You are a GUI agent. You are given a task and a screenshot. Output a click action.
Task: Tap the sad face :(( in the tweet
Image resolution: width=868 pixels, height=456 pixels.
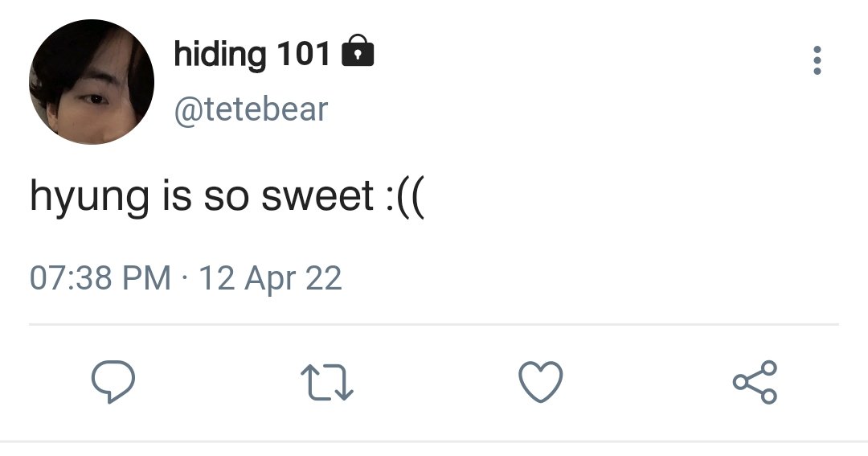click(x=403, y=197)
